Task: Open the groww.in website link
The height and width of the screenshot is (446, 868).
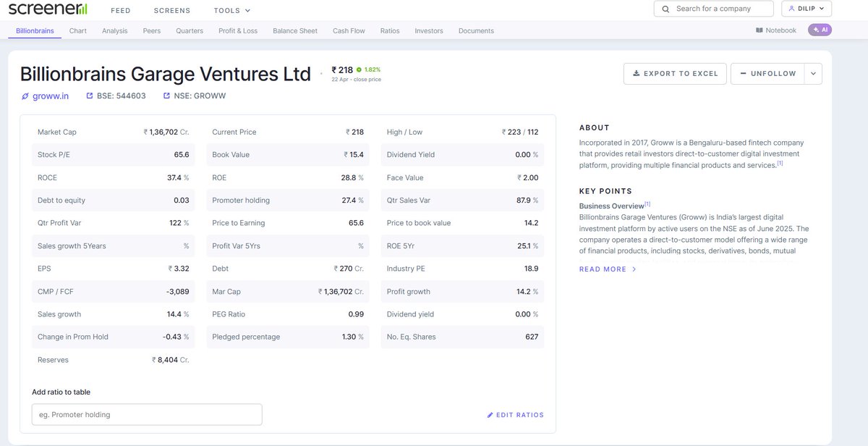Action: click(x=51, y=96)
